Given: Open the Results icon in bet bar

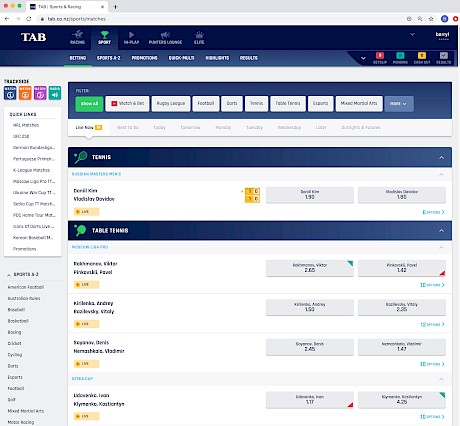Looking at the screenshot, I should click(x=443, y=55).
